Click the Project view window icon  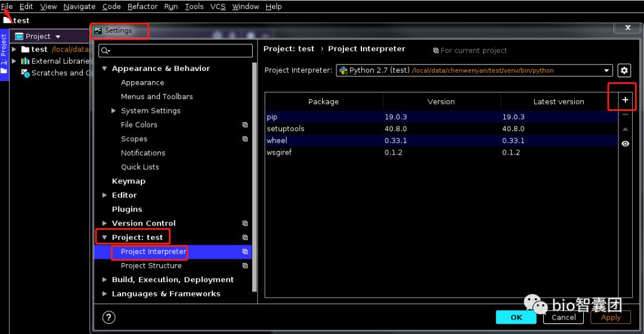[x=19, y=36]
